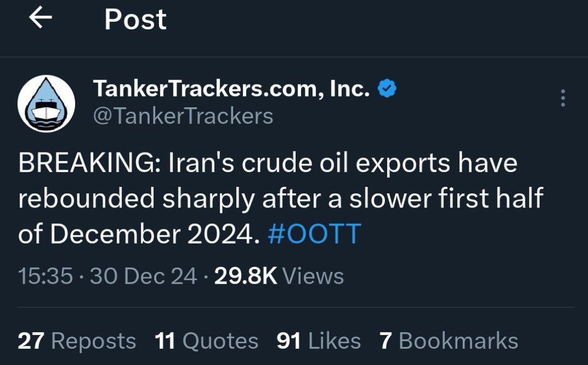View the 11 Quotes list
The height and width of the screenshot is (365, 588).
(206, 341)
